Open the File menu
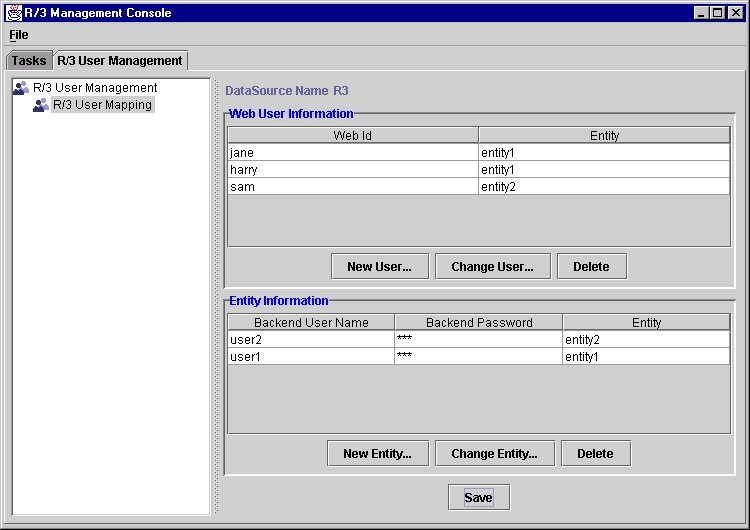The width and height of the screenshot is (750, 530). click(19, 35)
